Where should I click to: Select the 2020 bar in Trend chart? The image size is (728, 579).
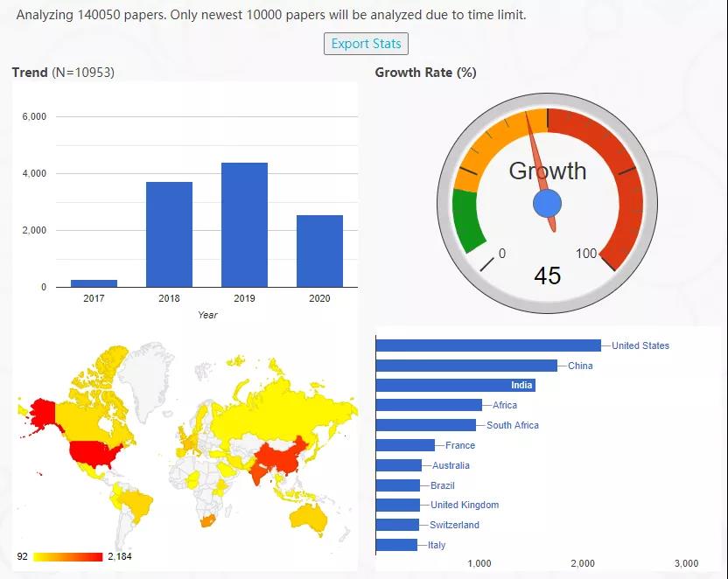pos(319,251)
